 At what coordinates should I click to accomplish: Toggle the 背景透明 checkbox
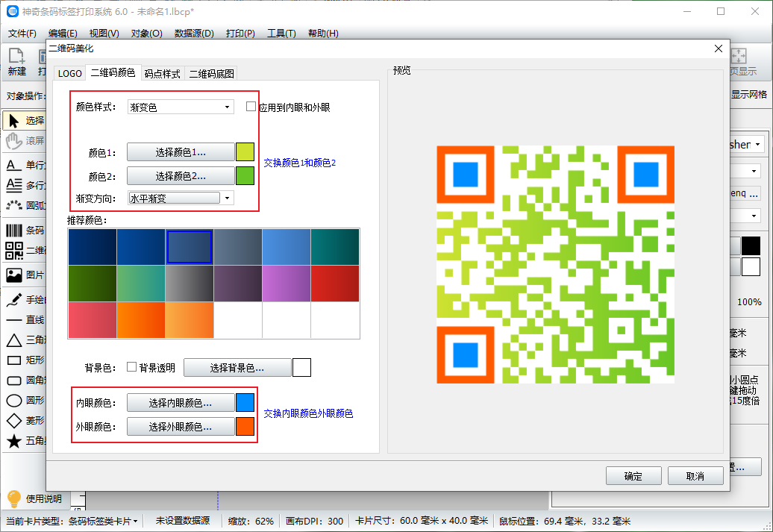131,367
